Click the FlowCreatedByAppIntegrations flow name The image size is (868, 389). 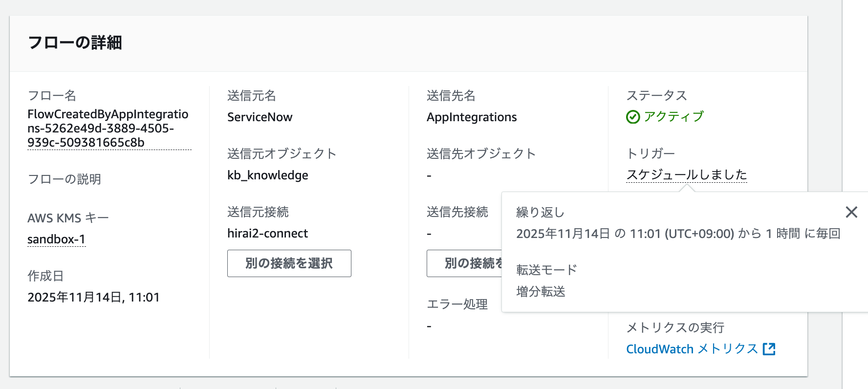108,128
